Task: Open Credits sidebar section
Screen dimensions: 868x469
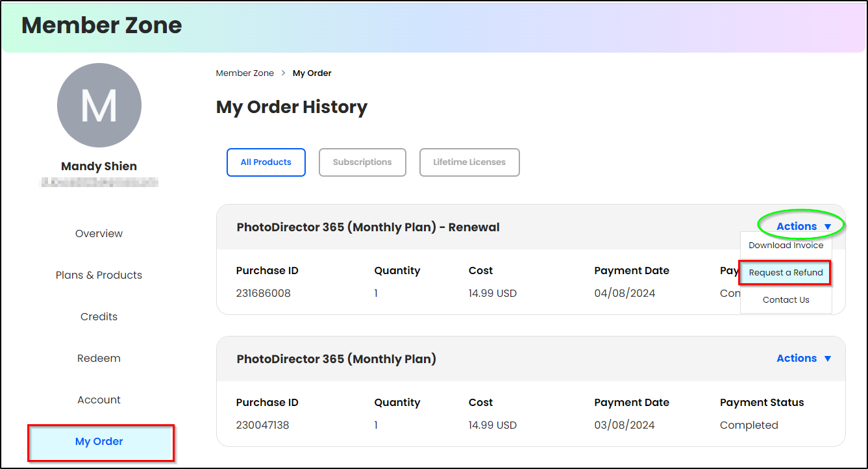Action: 99,316
